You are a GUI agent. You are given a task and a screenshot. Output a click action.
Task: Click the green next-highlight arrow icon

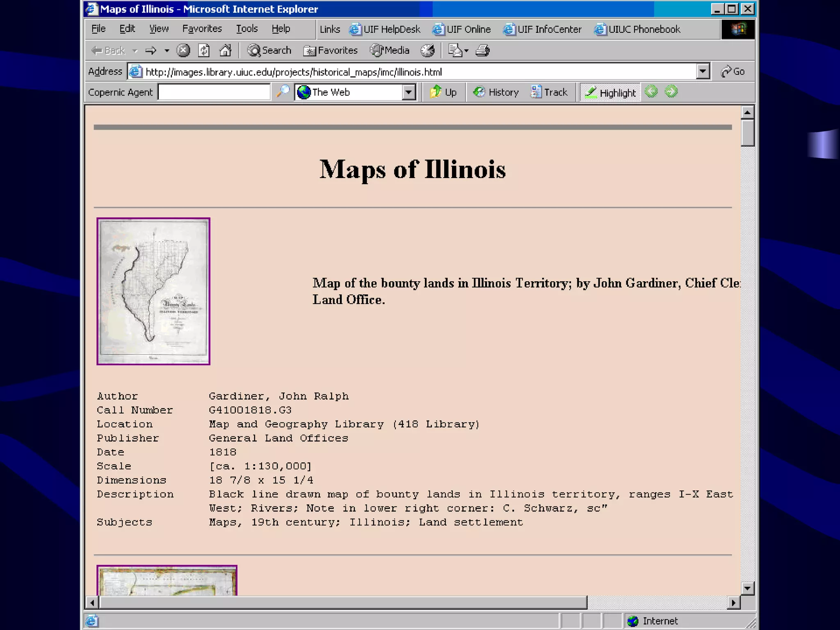[671, 92]
